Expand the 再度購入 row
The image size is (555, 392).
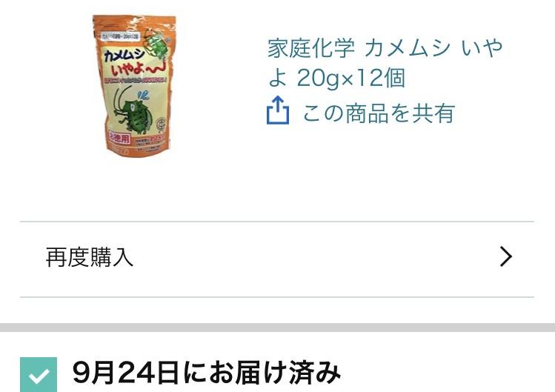click(277, 259)
